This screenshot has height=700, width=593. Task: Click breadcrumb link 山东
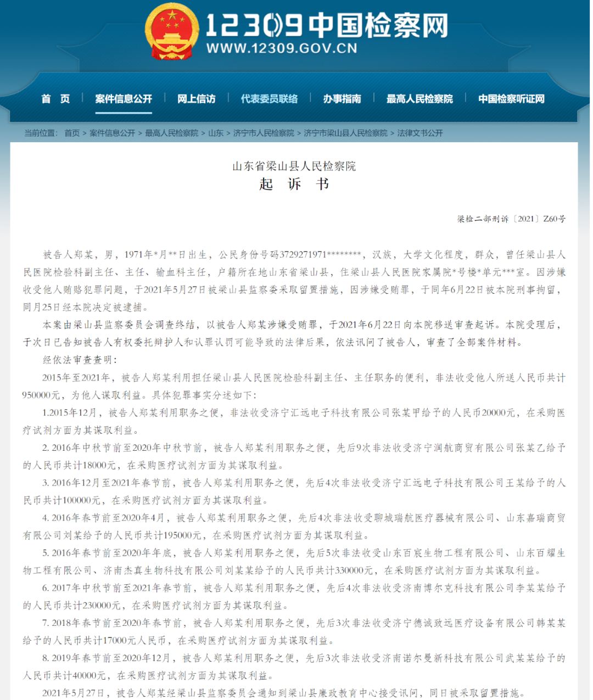pyautogui.click(x=216, y=133)
